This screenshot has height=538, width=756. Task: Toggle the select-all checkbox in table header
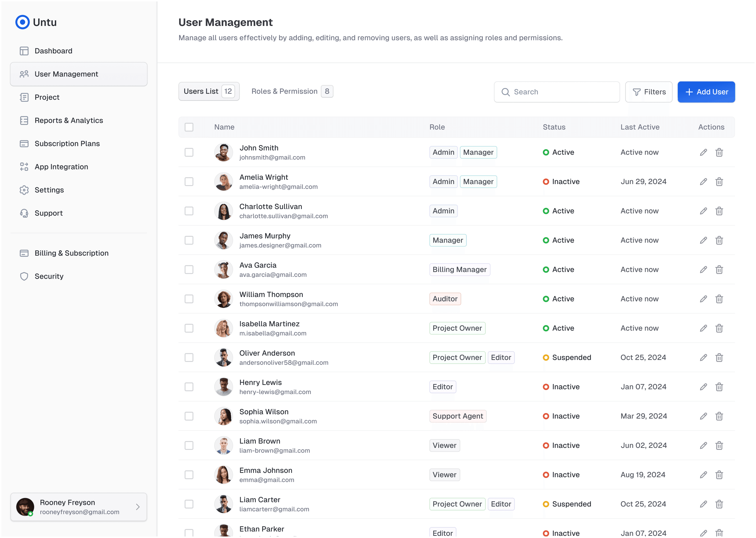189,127
